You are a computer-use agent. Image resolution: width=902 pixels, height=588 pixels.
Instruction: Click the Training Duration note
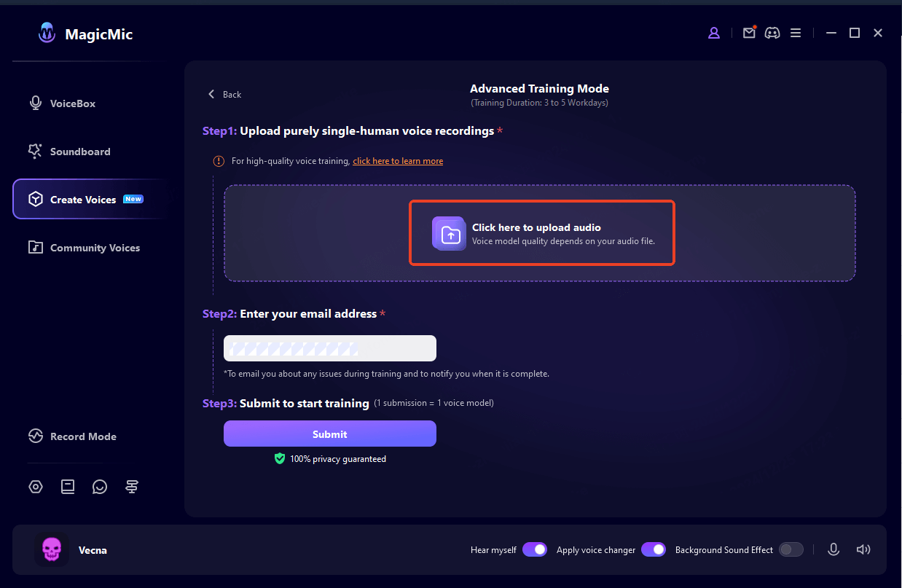(x=540, y=103)
